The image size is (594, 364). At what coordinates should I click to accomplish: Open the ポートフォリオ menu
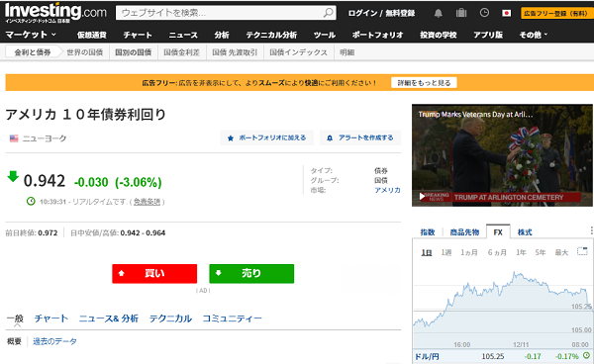(378, 35)
